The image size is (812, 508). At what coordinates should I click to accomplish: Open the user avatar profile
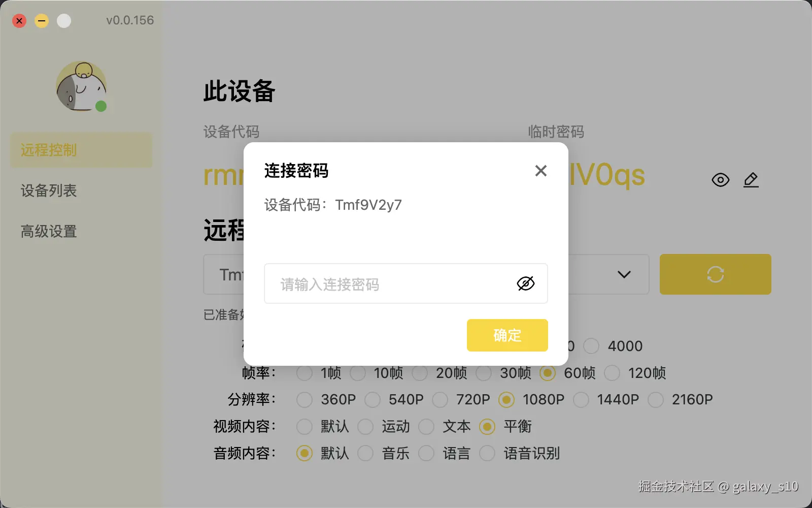pos(81,86)
